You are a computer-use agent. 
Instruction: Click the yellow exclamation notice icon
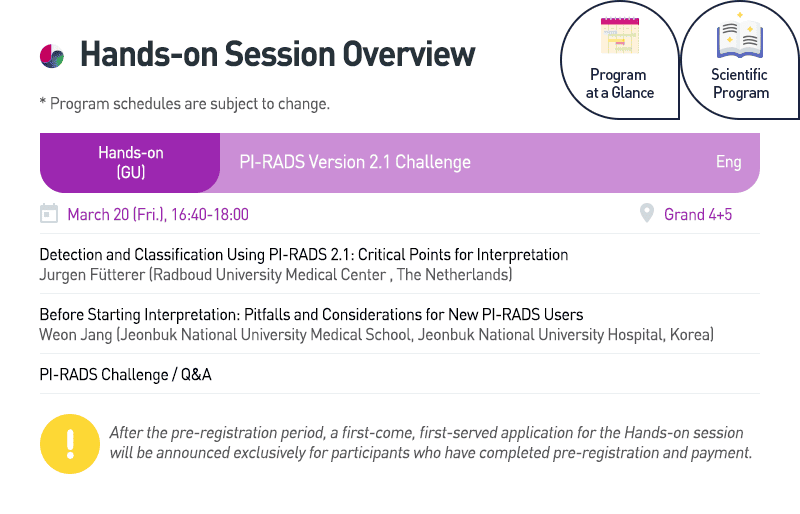(70, 443)
